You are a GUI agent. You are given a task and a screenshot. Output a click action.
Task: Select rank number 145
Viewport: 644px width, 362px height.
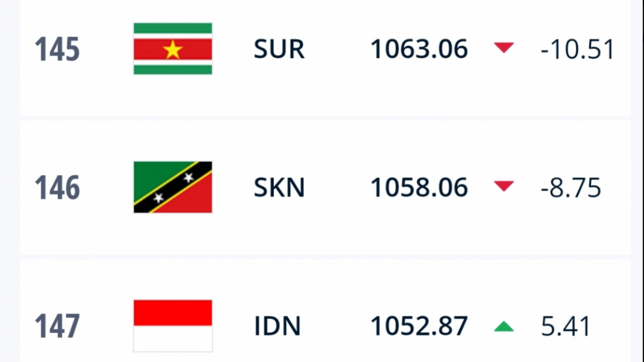pyautogui.click(x=57, y=49)
